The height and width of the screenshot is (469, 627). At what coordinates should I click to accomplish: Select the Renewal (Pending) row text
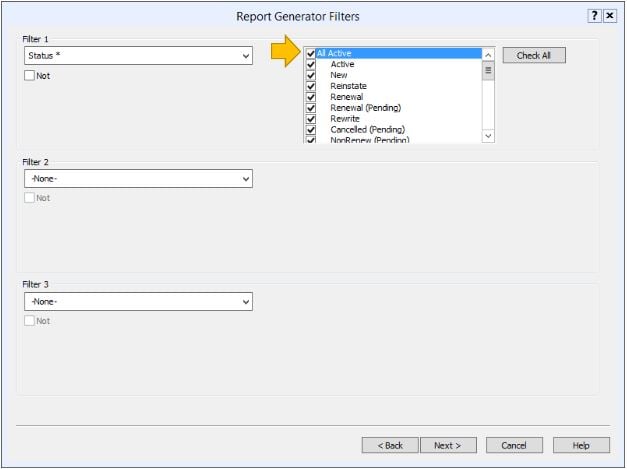pos(365,108)
